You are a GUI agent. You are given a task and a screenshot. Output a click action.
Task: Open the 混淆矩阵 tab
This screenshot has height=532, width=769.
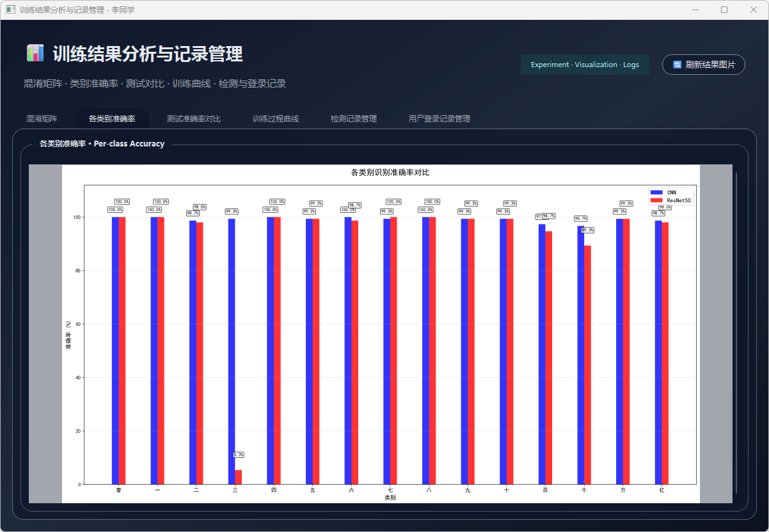[x=42, y=119]
